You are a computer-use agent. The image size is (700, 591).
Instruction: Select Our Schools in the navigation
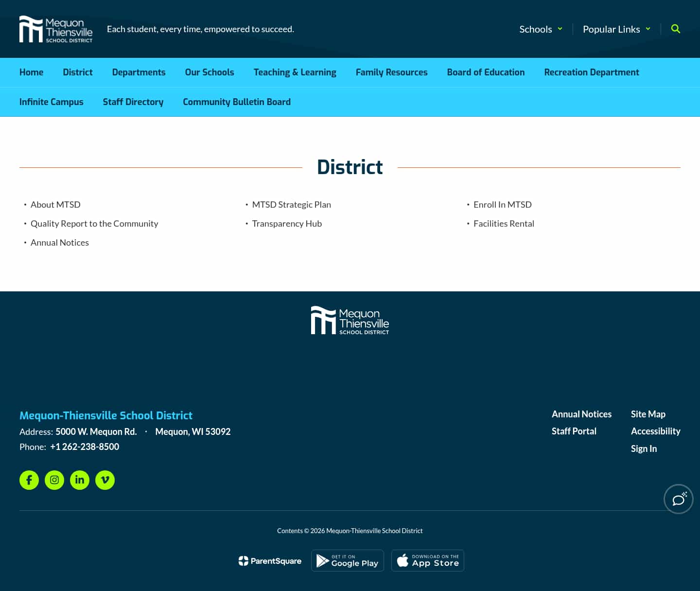[210, 72]
